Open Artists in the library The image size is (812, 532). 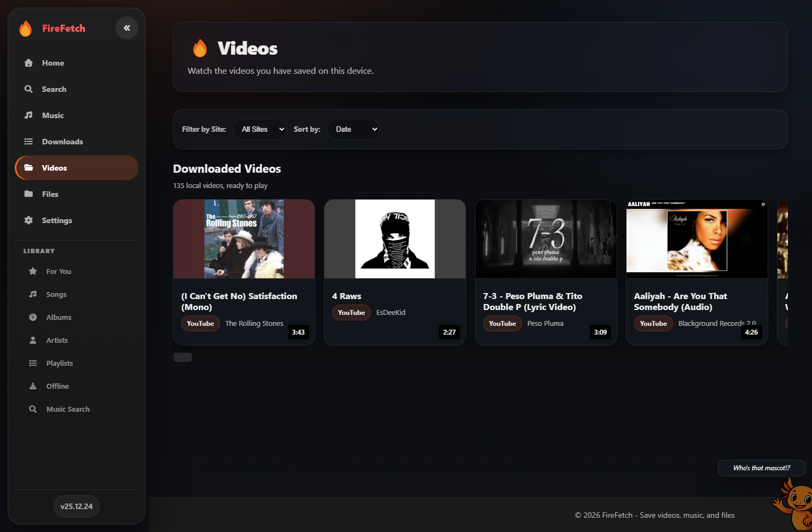(77, 340)
